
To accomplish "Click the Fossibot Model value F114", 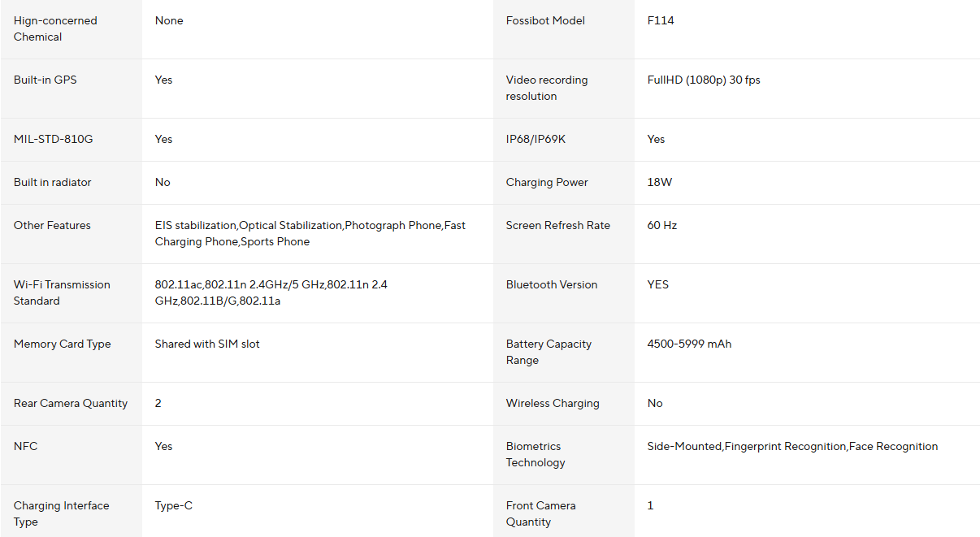I will [x=661, y=21].
